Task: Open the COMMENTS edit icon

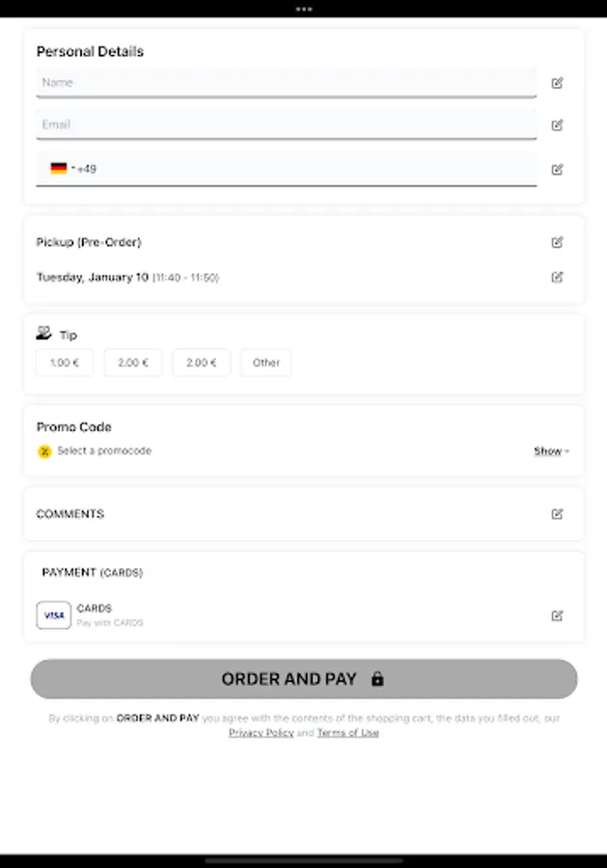Action: click(557, 514)
